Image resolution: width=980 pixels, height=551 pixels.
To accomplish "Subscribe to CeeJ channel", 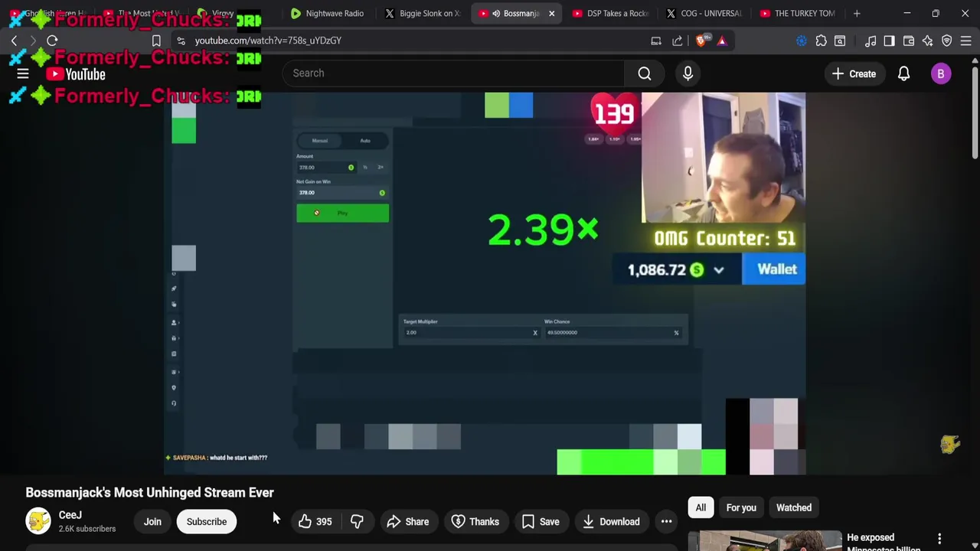I will click(x=207, y=522).
